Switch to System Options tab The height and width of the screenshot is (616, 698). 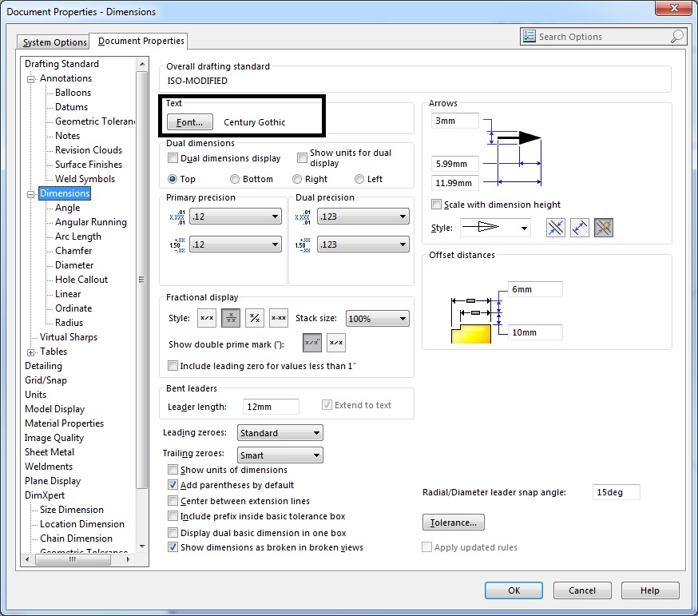click(54, 42)
